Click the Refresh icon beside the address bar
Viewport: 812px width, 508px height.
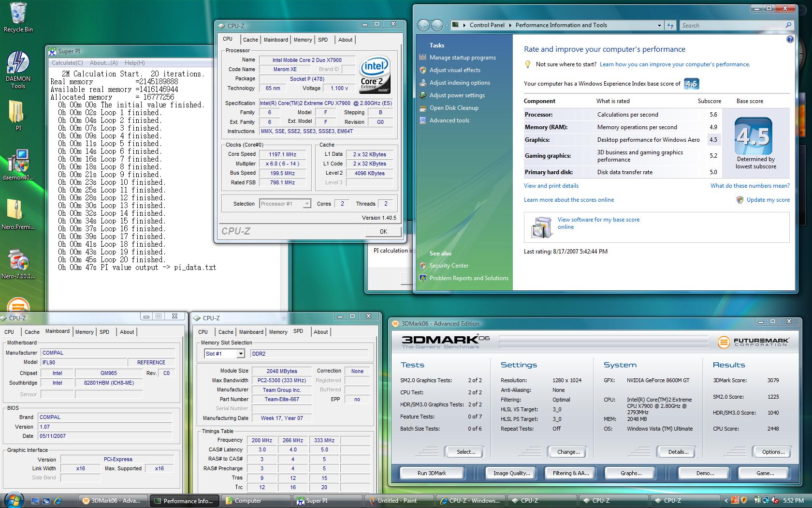coord(670,25)
